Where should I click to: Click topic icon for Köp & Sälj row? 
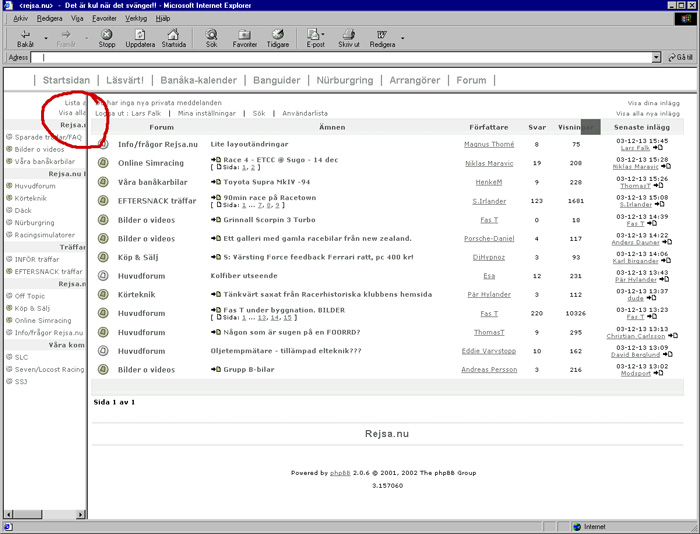pyautogui.click(x=103, y=257)
